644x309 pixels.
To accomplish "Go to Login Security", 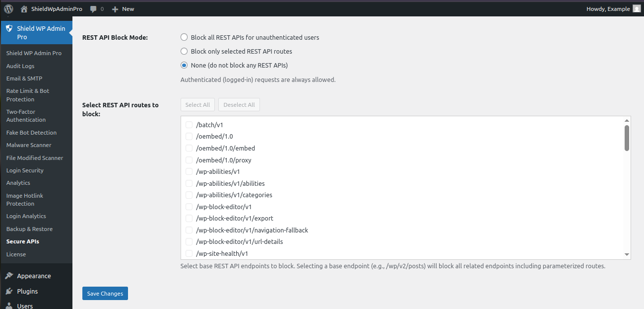I will click(25, 170).
